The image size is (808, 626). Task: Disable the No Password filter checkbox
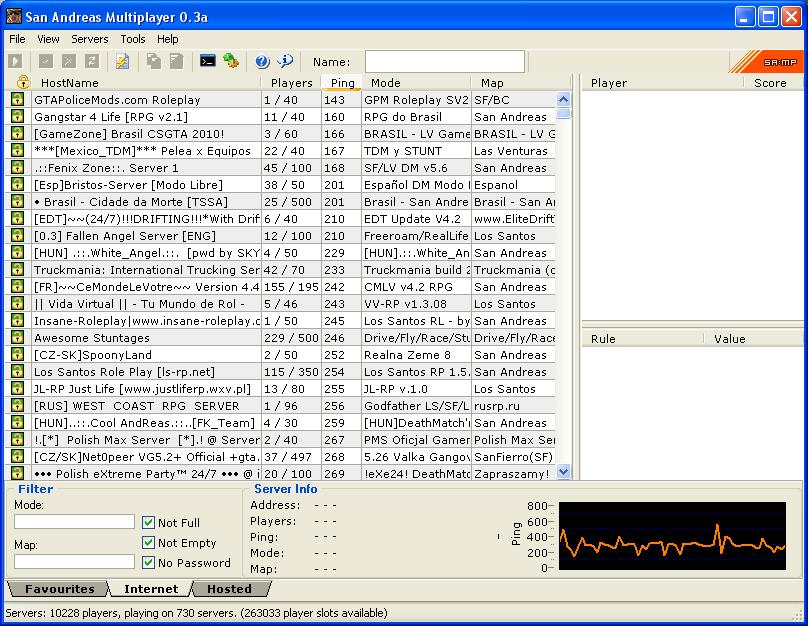click(x=148, y=562)
